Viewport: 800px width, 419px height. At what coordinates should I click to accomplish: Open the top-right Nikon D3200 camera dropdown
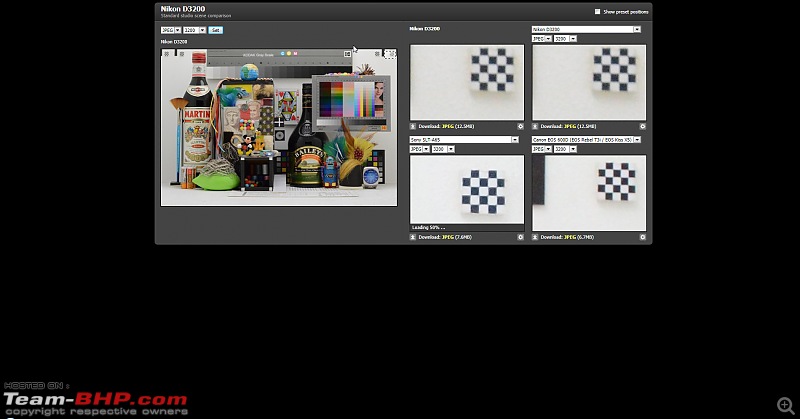coord(586,29)
